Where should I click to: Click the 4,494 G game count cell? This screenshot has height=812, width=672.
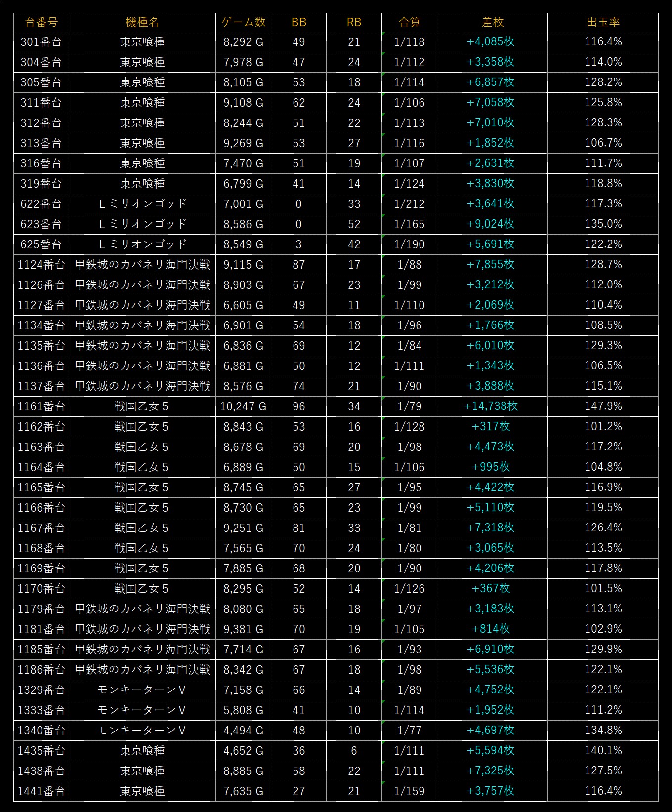(x=243, y=731)
